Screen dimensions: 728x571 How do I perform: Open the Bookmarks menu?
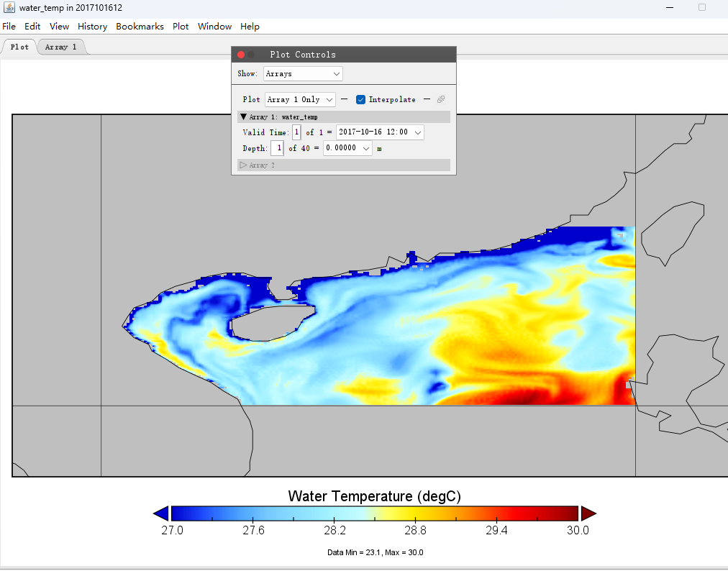pos(140,27)
